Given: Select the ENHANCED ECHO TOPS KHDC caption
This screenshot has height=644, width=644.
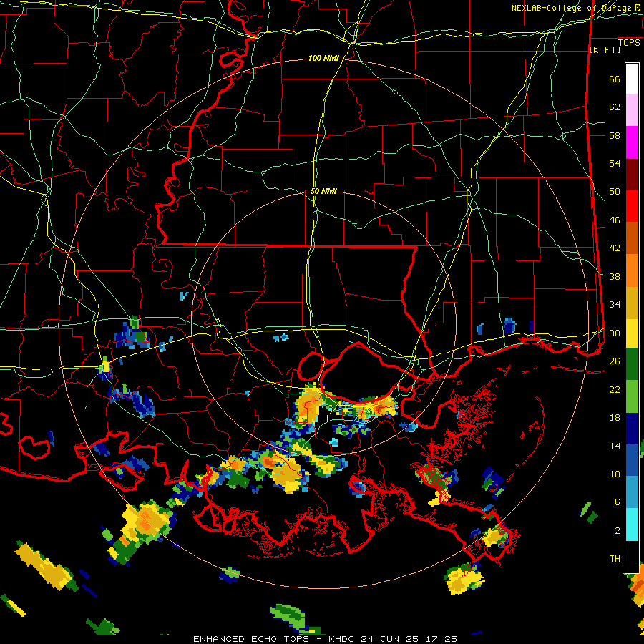Looking at the screenshot, I should [x=325, y=639].
